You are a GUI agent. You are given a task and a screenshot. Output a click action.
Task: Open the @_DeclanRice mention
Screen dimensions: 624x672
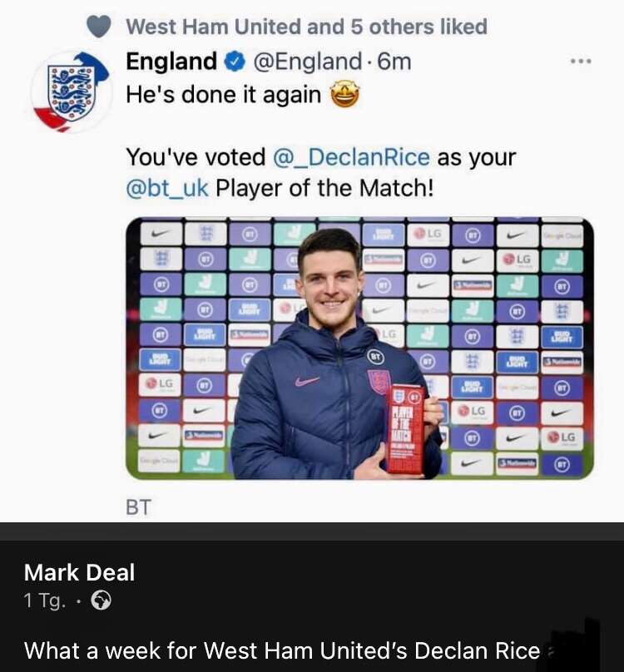(351, 156)
